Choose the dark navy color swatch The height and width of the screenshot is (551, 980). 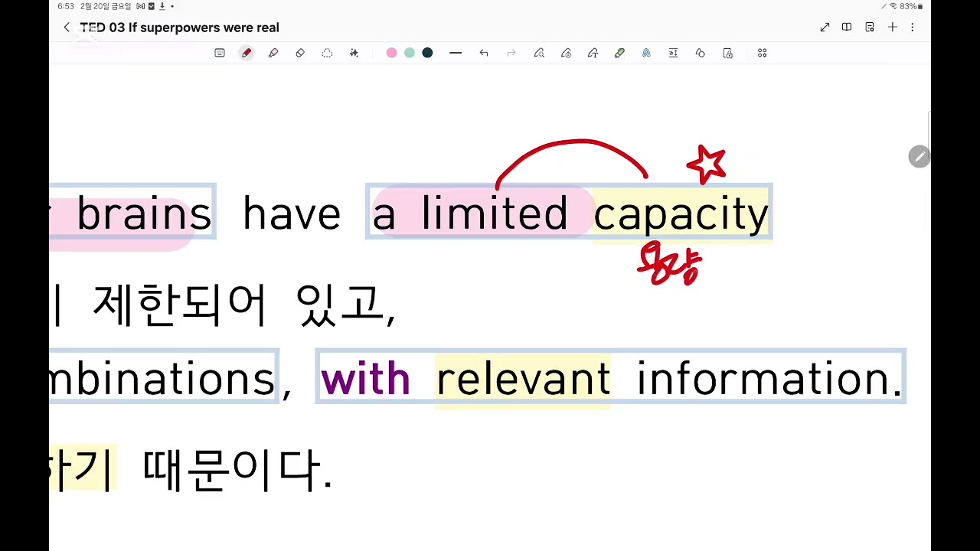(x=427, y=53)
